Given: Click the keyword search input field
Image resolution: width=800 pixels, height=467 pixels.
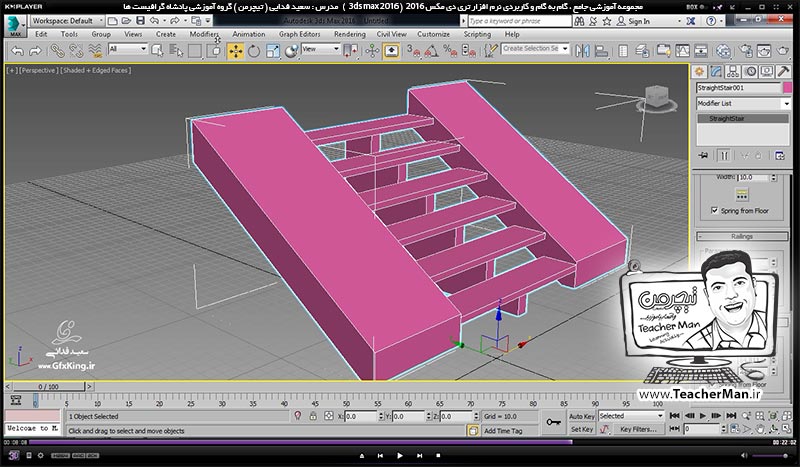Looking at the screenshot, I should point(520,21).
